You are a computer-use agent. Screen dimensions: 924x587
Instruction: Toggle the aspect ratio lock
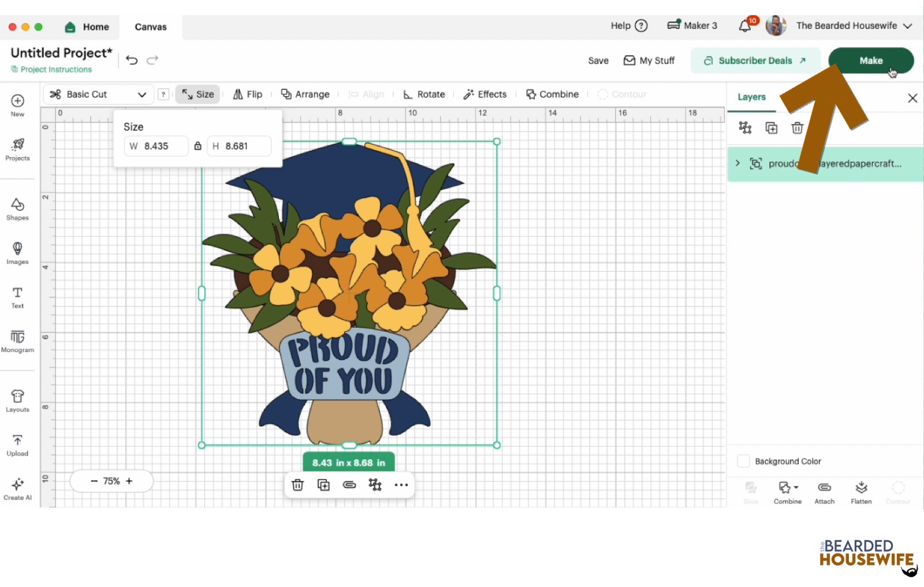tap(198, 146)
